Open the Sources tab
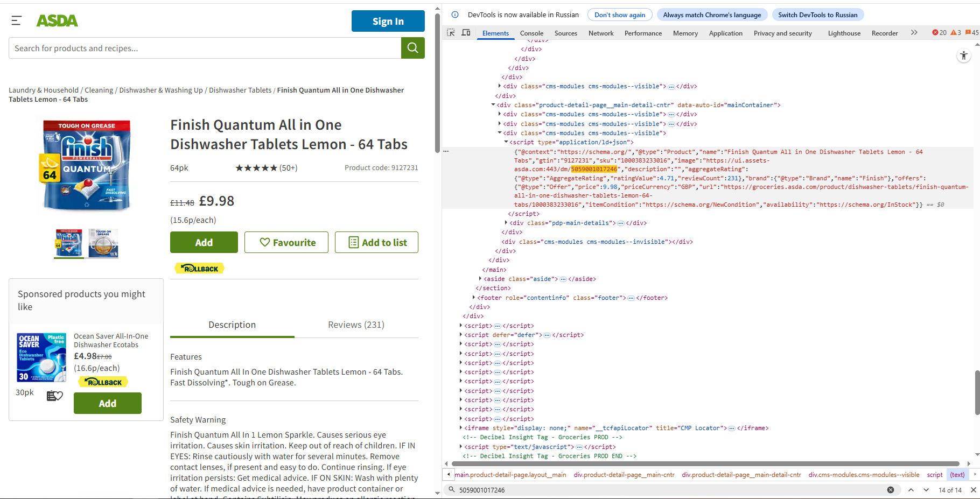980x499 pixels. pyautogui.click(x=566, y=33)
